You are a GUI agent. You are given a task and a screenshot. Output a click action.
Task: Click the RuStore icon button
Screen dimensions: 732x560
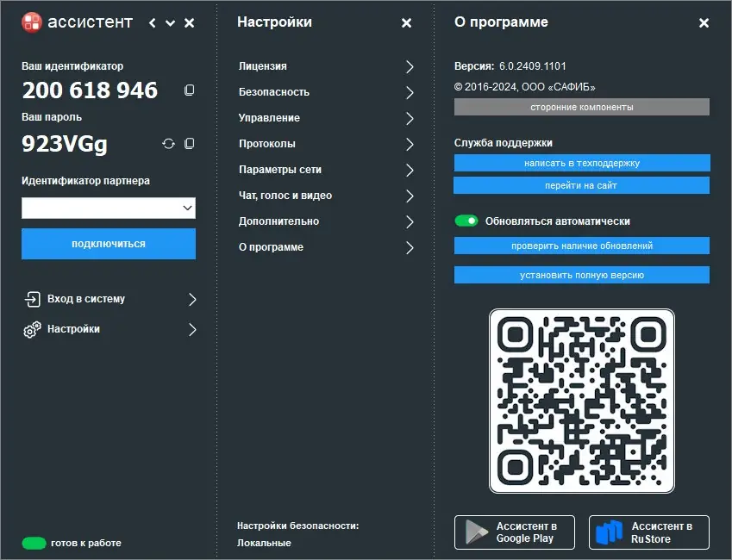pos(610,532)
